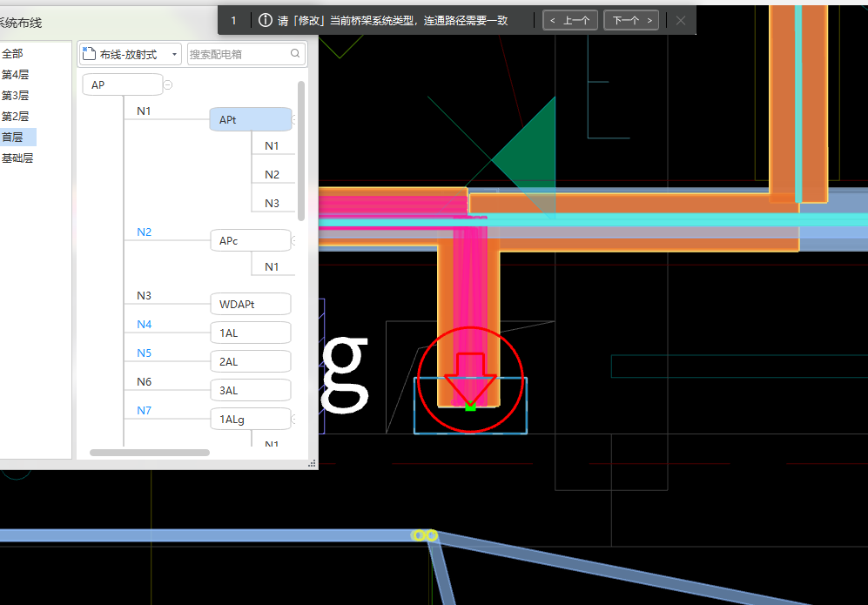Click circuit N3 leading to WDAPt
Screen dimensions: 868x605
[x=144, y=296]
